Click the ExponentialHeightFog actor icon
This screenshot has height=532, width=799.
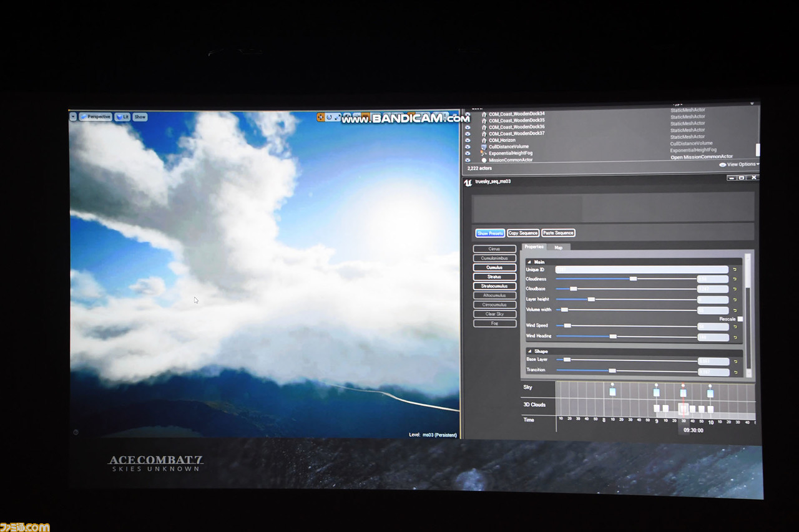coord(483,153)
